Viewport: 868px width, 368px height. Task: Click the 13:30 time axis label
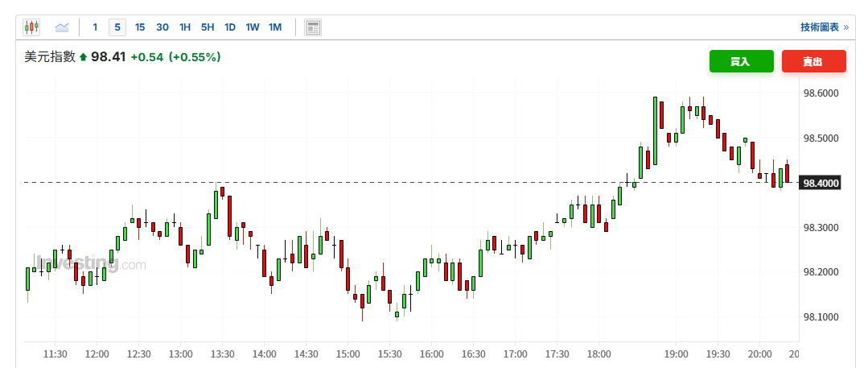coord(222,354)
